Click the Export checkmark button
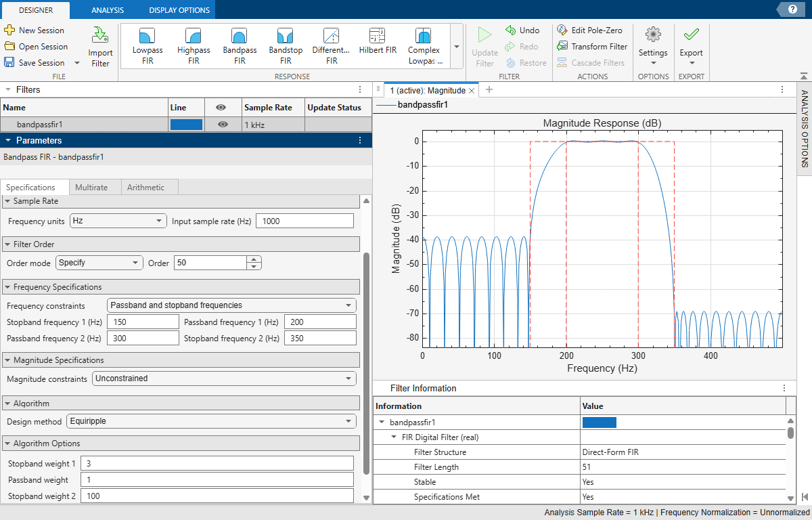 692,47
